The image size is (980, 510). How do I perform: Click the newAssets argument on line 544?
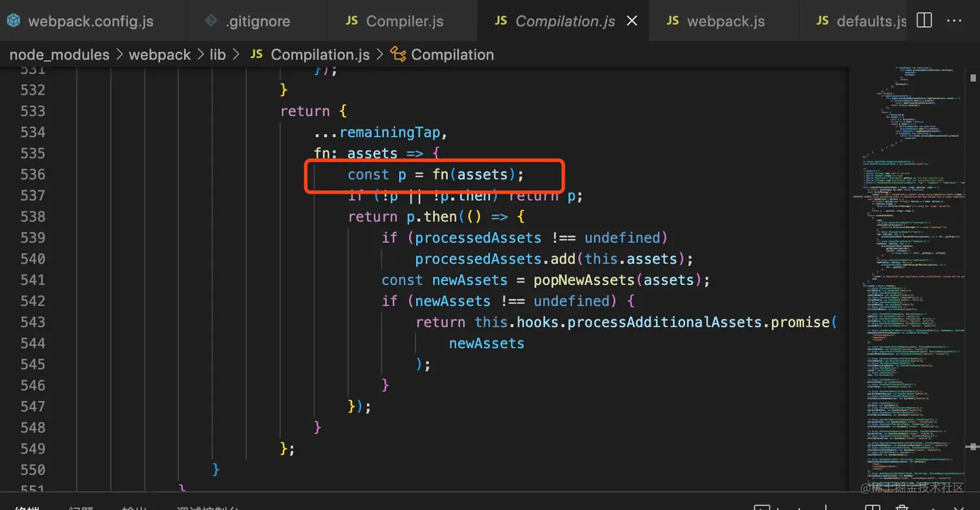486,343
